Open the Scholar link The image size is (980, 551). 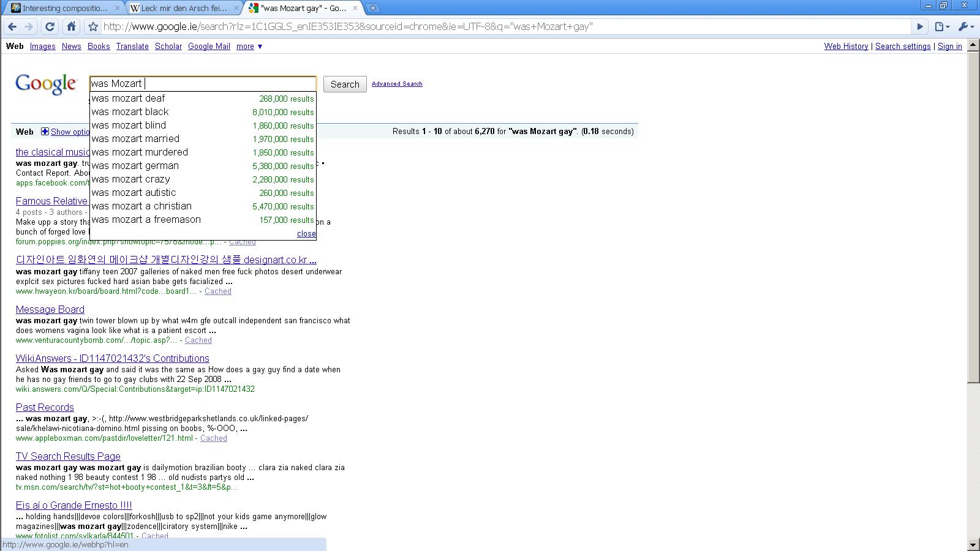[168, 47]
